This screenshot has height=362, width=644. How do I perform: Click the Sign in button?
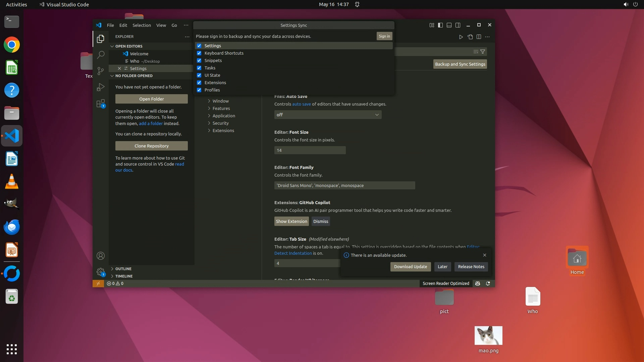(x=384, y=36)
